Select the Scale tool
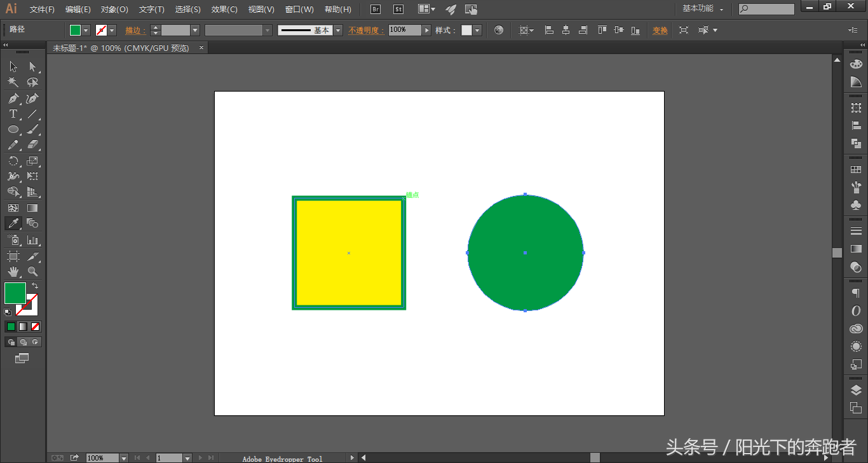This screenshot has height=463, width=868. point(32,161)
